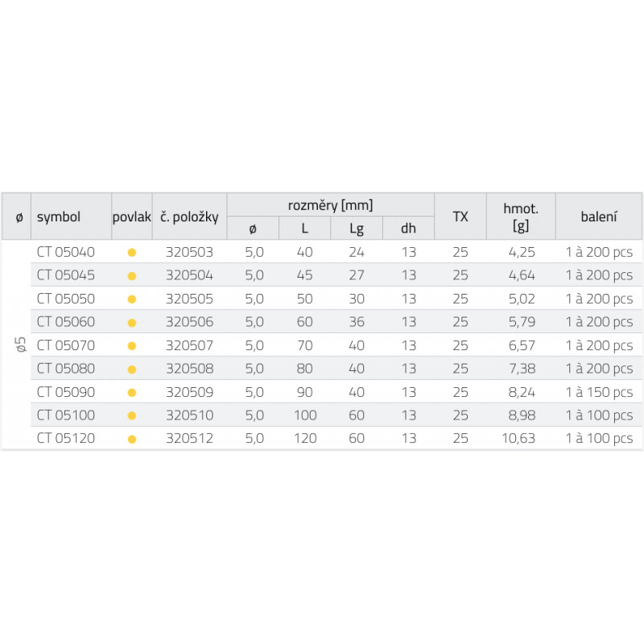
Task: Click the povlak column header
Action: [x=131, y=217]
